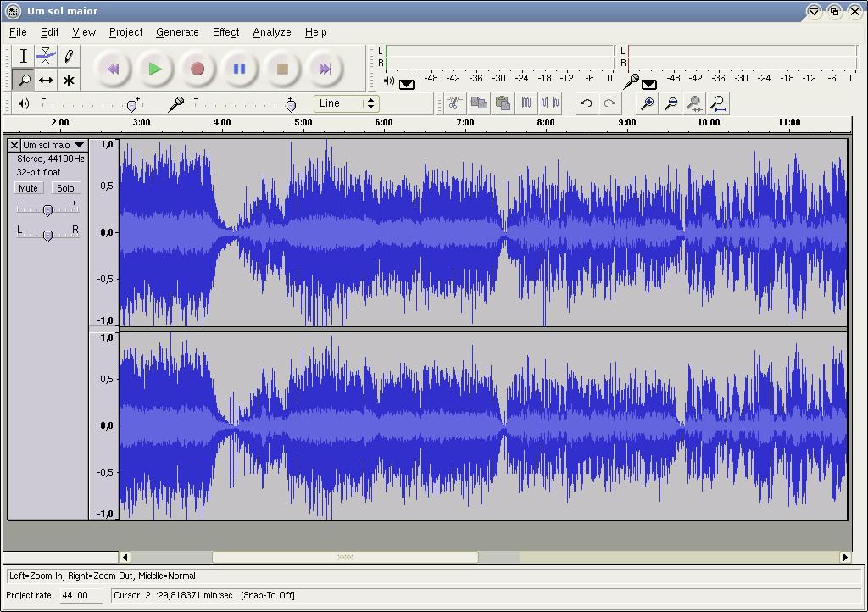Click Trim outside selection icon
Viewport: 868px width, 612px height.
526,103
